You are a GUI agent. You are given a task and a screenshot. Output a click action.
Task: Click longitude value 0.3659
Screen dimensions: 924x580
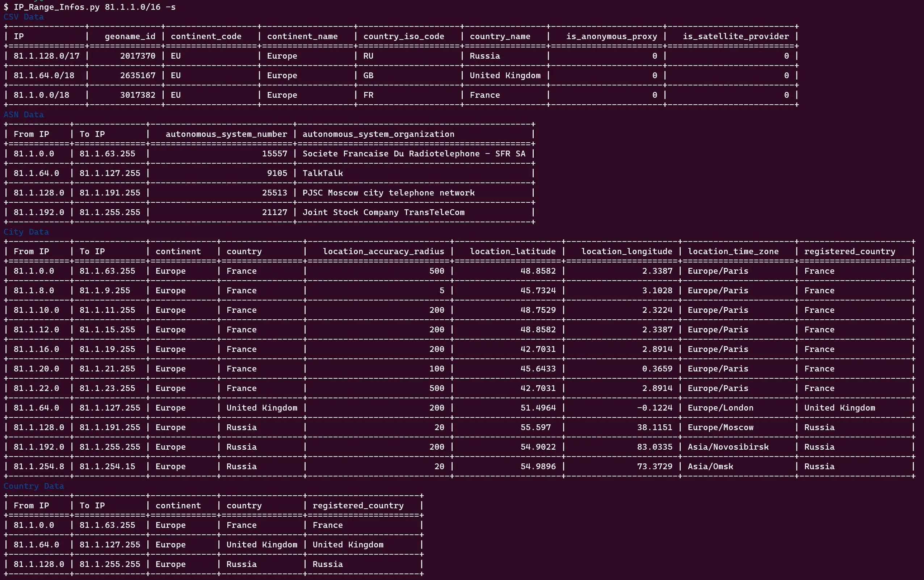tap(658, 369)
